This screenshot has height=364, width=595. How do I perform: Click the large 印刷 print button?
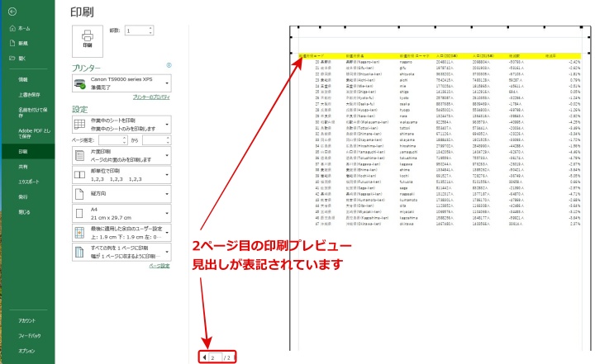[88, 41]
